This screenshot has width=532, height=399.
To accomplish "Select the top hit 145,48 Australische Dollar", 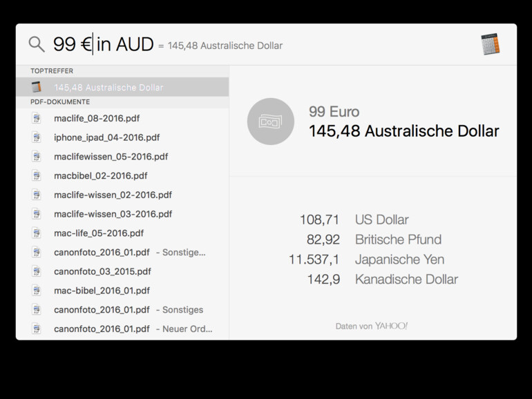I will coord(108,87).
